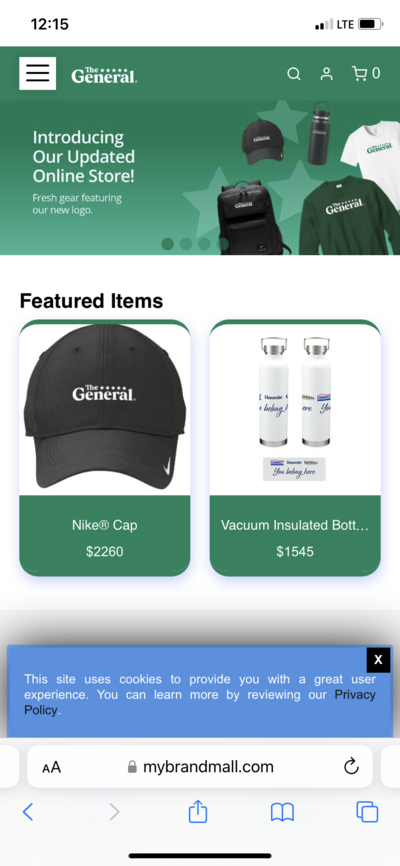Viewport: 400px width, 866px height.
Task: Select the second carousel dot
Action: [186, 244]
